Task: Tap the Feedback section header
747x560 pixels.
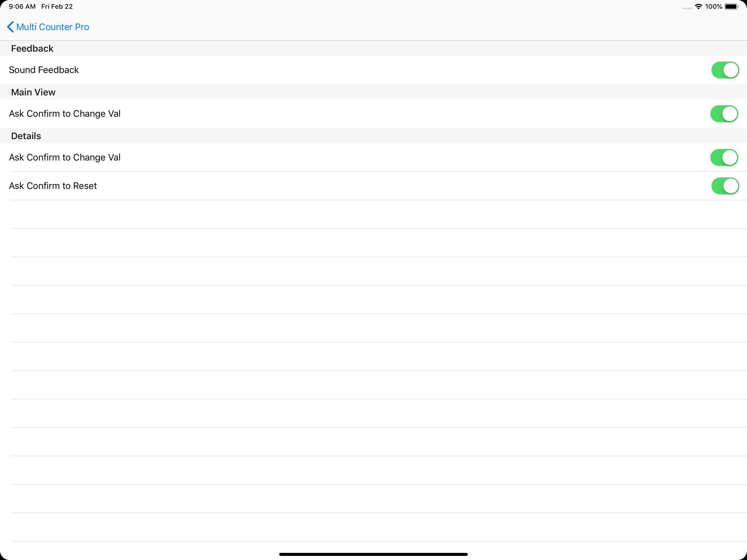Action: (32, 48)
